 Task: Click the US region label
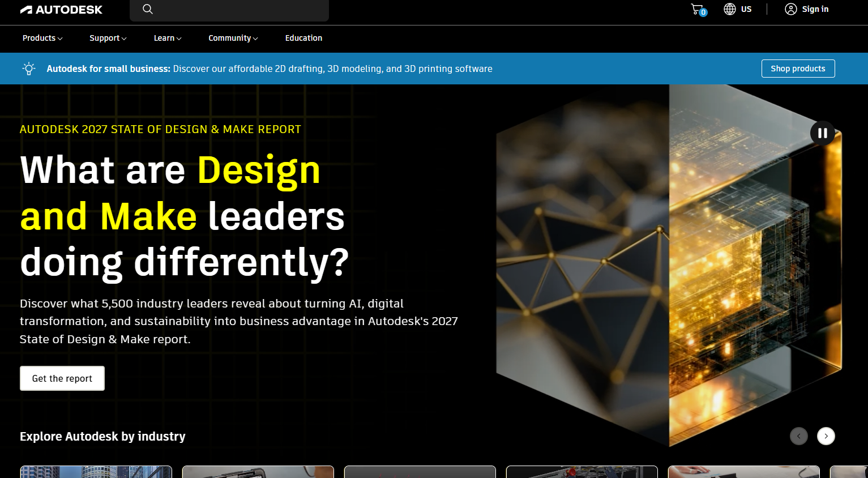point(746,9)
